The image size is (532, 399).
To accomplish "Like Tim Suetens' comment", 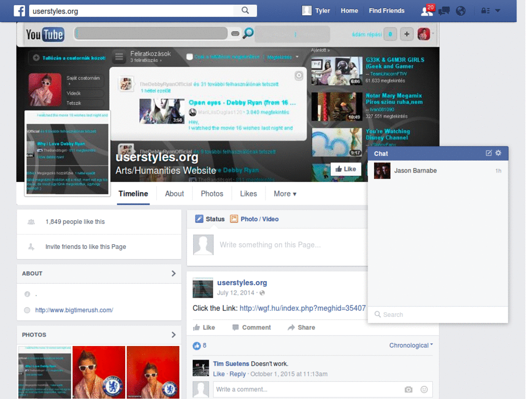I will click(x=219, y=374).
